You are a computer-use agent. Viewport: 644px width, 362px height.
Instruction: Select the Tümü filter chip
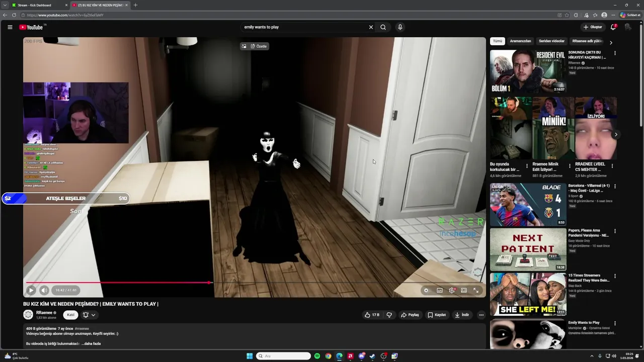498,41
